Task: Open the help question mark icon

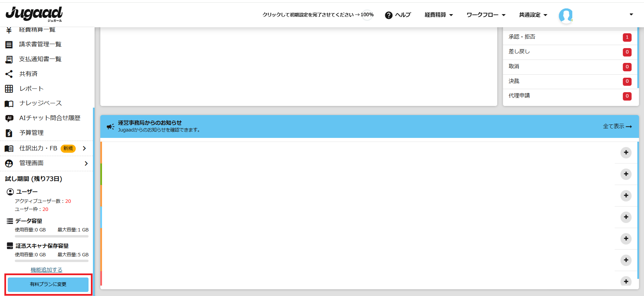Action: point(388,15)
